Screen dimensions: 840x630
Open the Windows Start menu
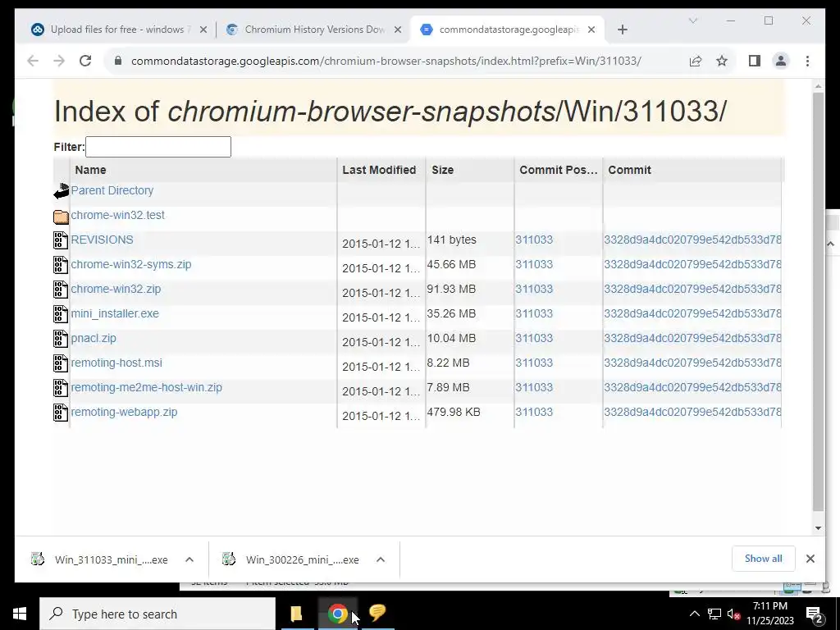[x=20, y=614]
